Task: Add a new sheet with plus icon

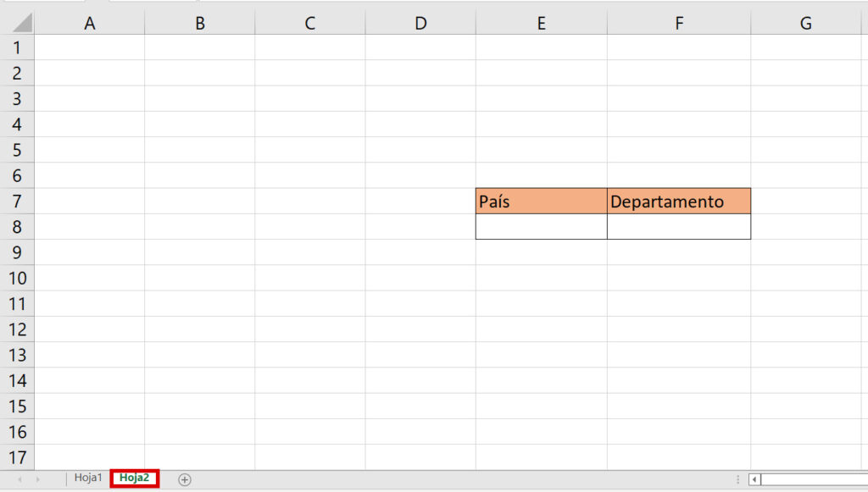Action: click(x=185, y=479)
